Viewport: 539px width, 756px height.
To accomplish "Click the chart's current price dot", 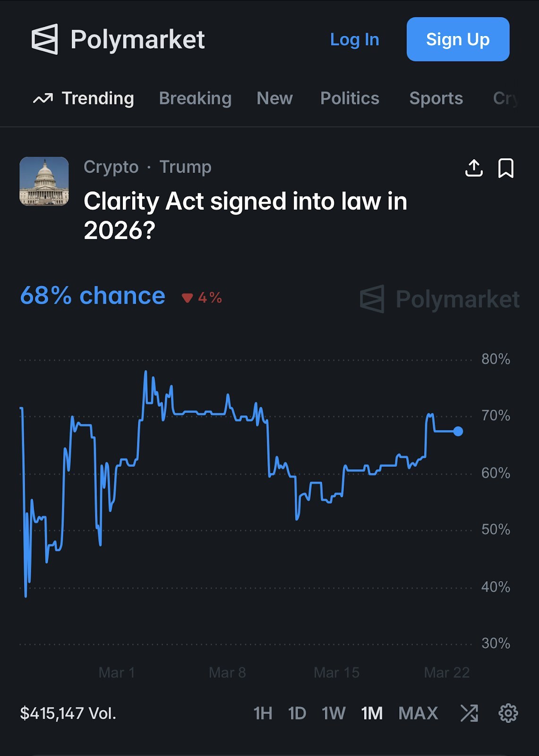I will click(x=458, y=431).
